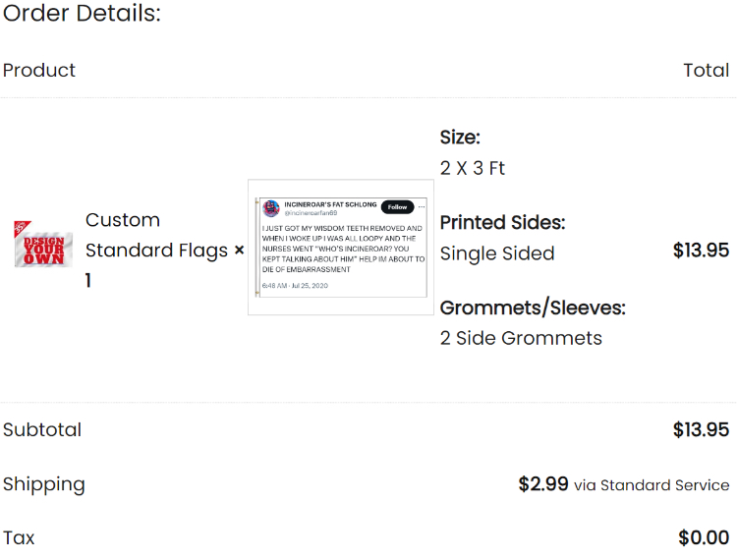
Task: Click the three-dot menu in tweet preview
Action: pos(422,206)
